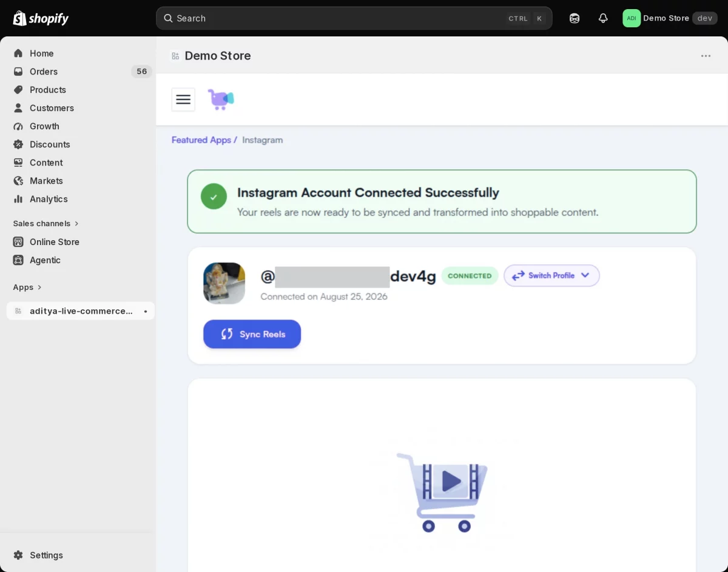Click the purple cart app logo

coord(221,99)
